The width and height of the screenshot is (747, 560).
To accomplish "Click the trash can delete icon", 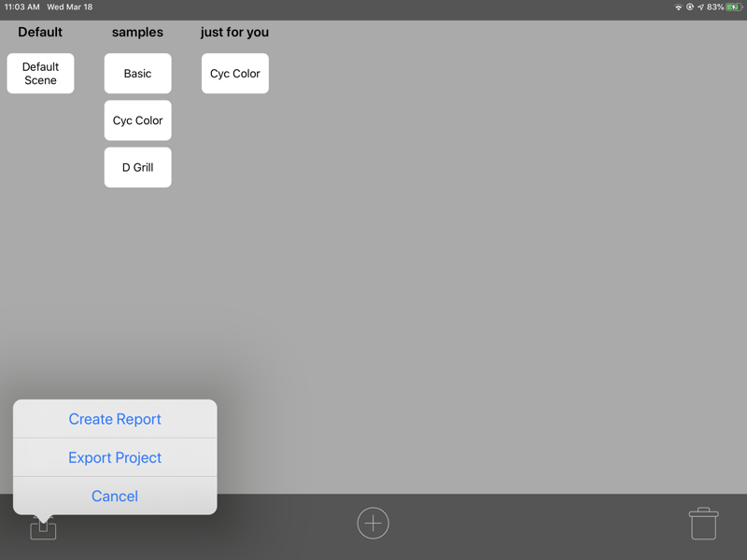I will coord(703,524).
